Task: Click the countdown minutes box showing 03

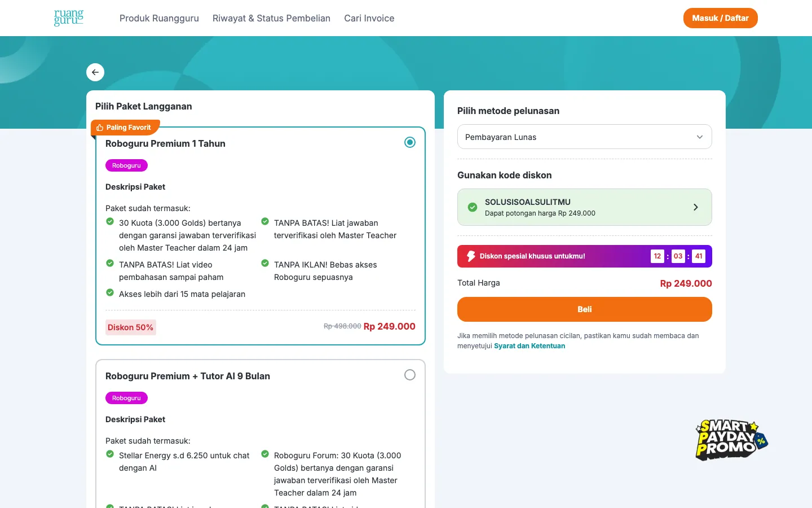Action: (x=678, y=256)
